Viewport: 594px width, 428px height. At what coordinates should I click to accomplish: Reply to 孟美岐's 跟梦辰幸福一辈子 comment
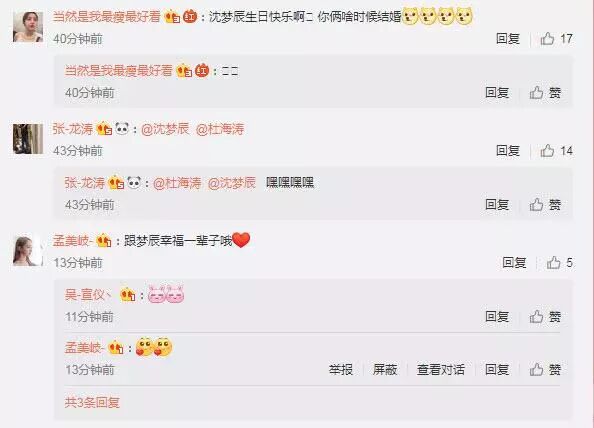(x=514, y=262)
